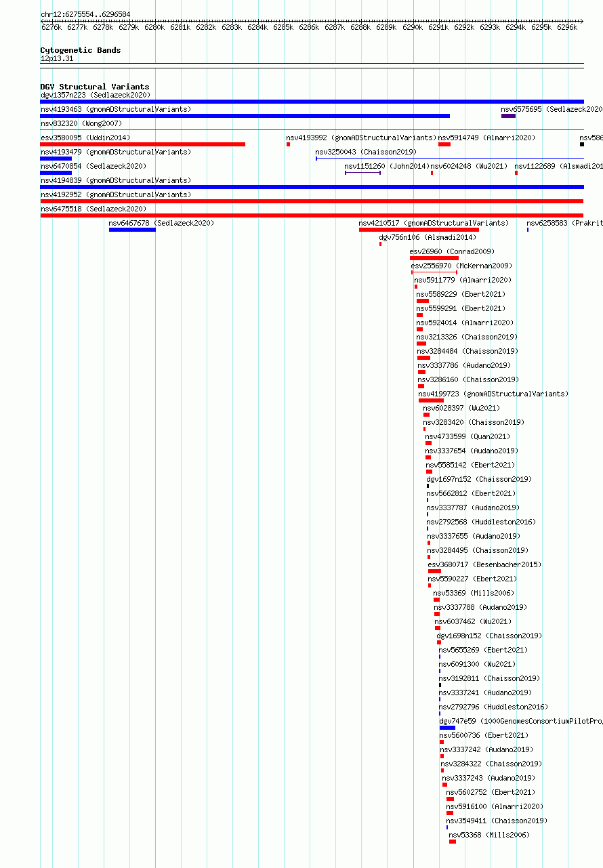Select nsv2792568 (Huddleston2016) label
The width and height of the screenshot is (603, 868).
tap(481, 522)
